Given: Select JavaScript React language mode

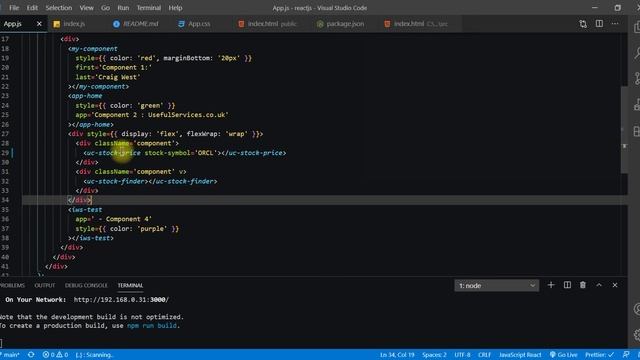Looking at the screenshot, I should click(x=520, y=355).
